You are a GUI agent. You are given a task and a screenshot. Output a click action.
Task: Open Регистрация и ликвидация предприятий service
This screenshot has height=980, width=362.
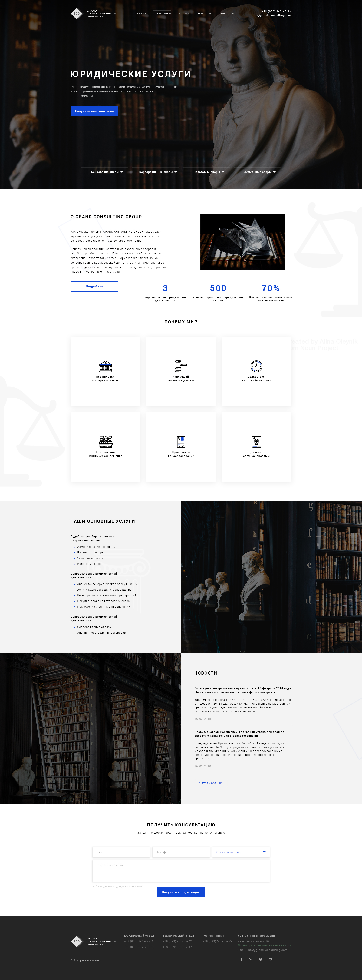click(107, 595)
